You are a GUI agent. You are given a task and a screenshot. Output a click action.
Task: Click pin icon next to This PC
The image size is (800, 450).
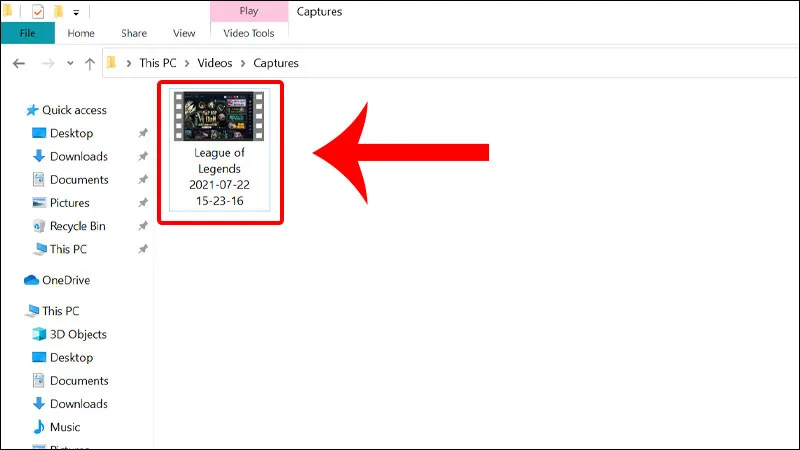(143, 249)
